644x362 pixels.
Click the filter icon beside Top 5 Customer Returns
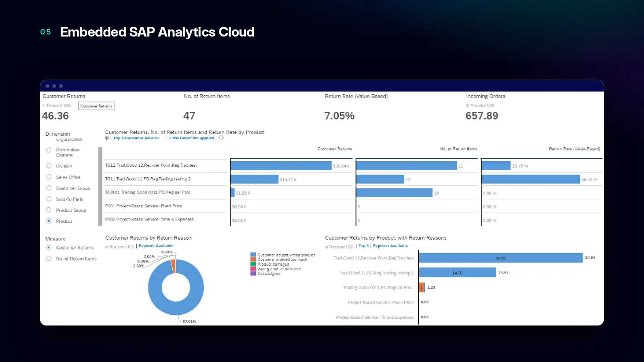[x=107, y=138]
